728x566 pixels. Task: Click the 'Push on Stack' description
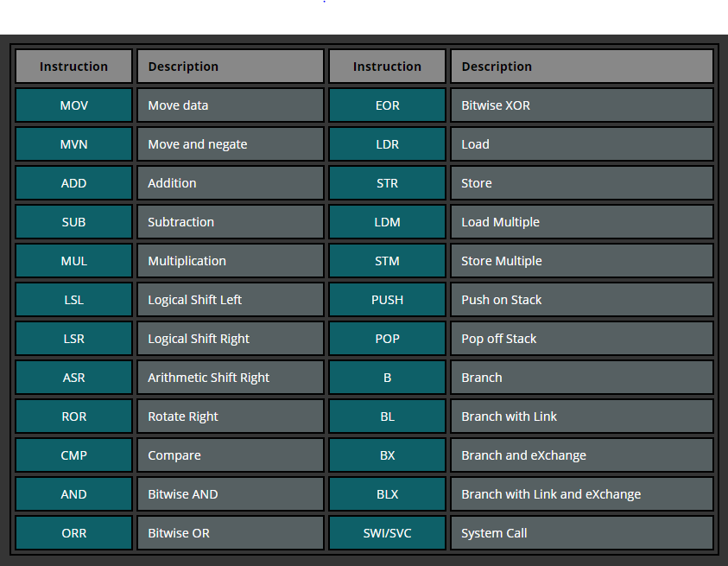coord(582,300)
